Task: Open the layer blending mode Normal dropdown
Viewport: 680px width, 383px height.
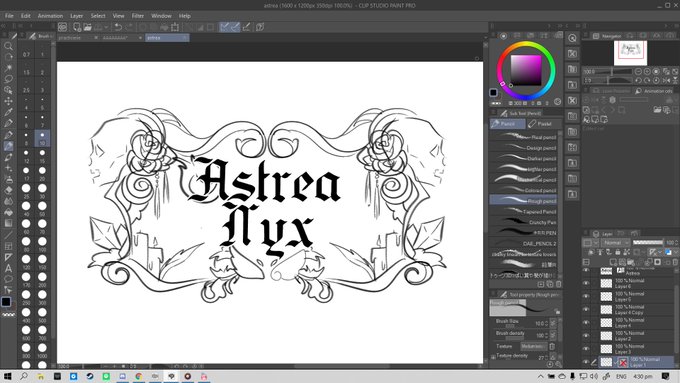Action: [x=615, y=242]
